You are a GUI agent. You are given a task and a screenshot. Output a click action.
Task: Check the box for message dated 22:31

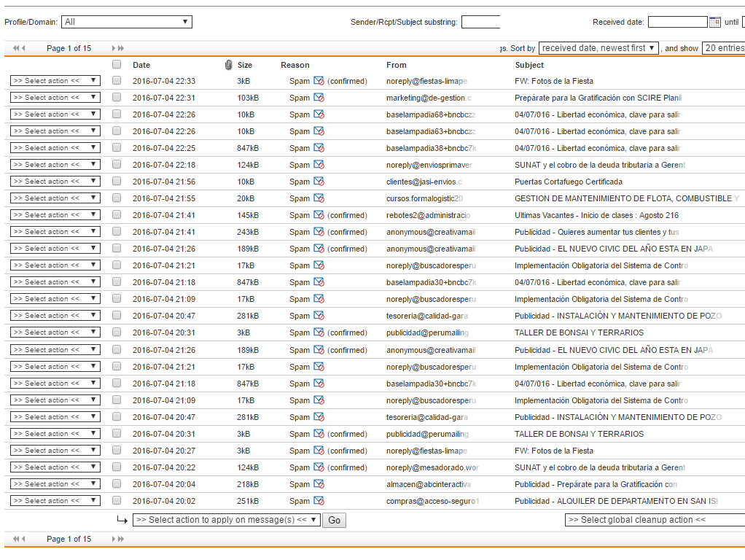117,98
